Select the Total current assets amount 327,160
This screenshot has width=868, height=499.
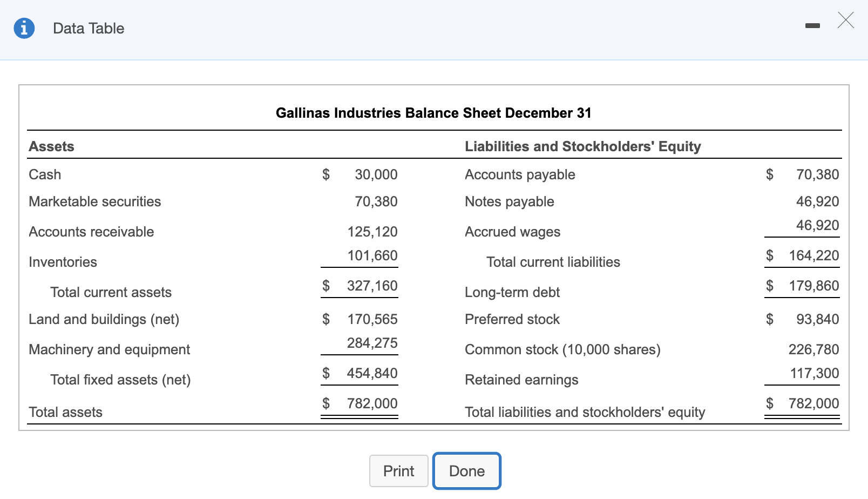[x=370, y=285]
